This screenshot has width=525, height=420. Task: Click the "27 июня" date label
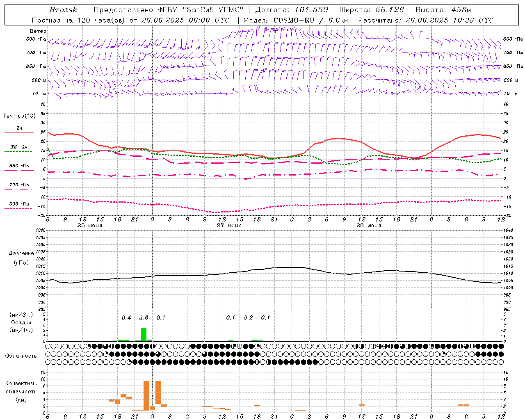tap(229, 226)
